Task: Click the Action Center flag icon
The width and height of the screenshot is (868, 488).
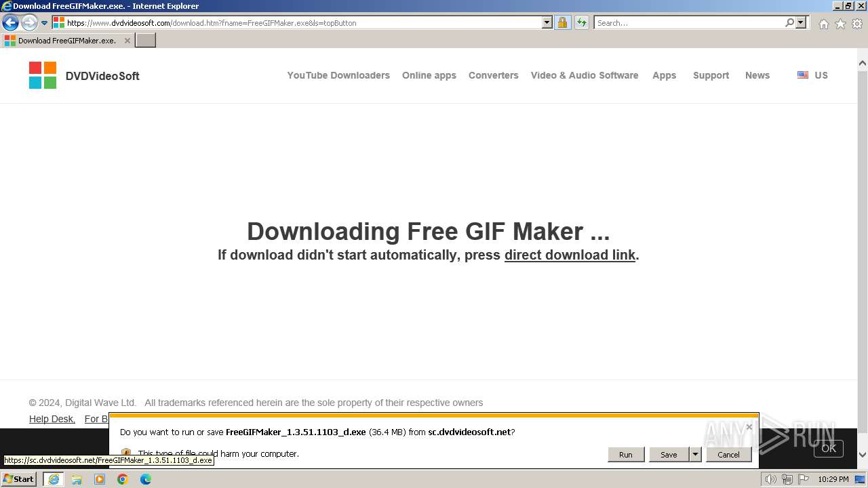Action: (804, 479)
